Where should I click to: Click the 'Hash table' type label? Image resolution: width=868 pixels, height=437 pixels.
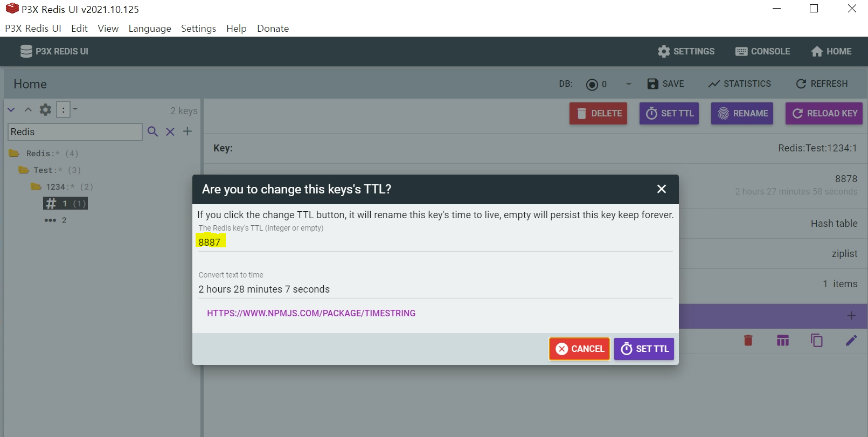[834, 224]
